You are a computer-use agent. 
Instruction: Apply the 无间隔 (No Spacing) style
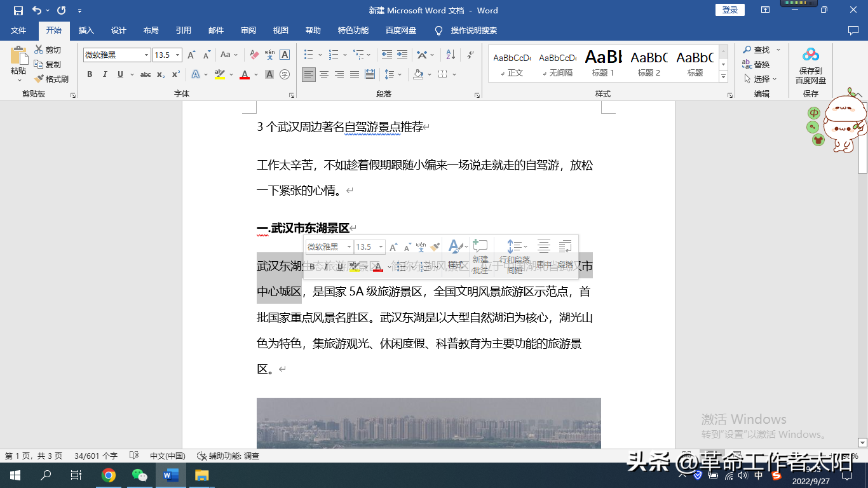[x=557, y=63]
